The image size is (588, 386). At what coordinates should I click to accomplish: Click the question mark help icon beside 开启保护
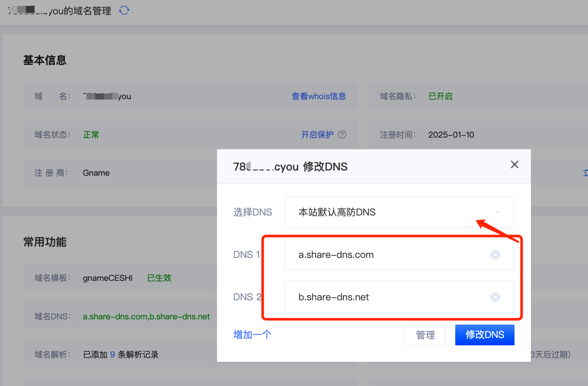point(342,135)
